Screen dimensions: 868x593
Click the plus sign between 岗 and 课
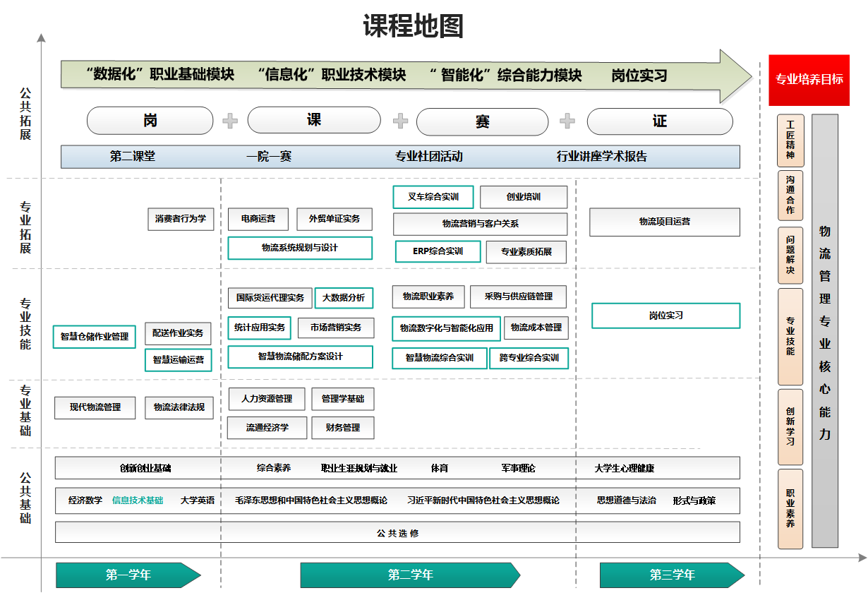(230, 121)
